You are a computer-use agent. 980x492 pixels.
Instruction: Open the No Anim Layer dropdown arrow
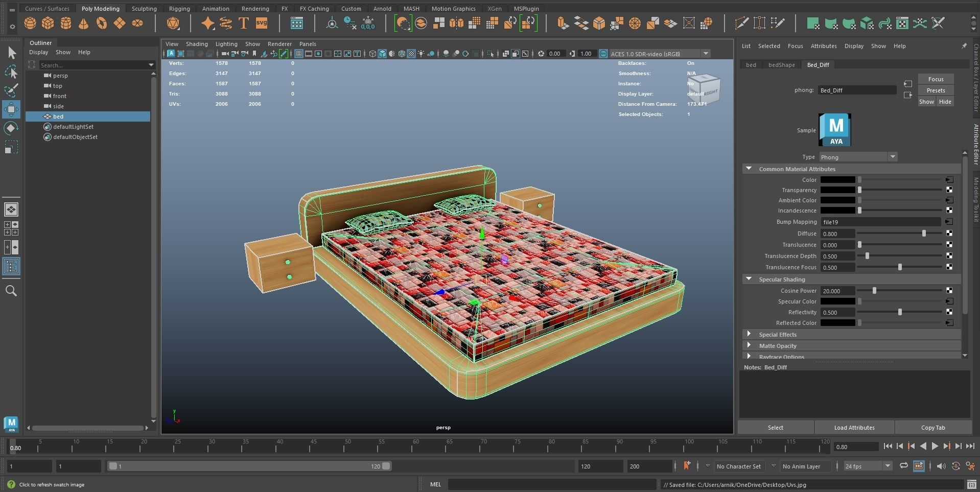774,466
